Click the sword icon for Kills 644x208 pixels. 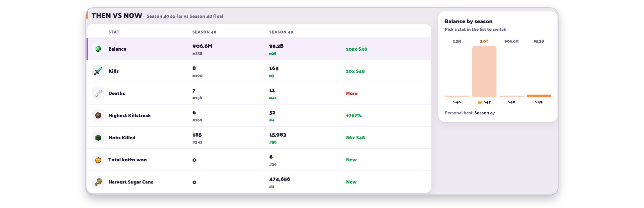[98, 71]
